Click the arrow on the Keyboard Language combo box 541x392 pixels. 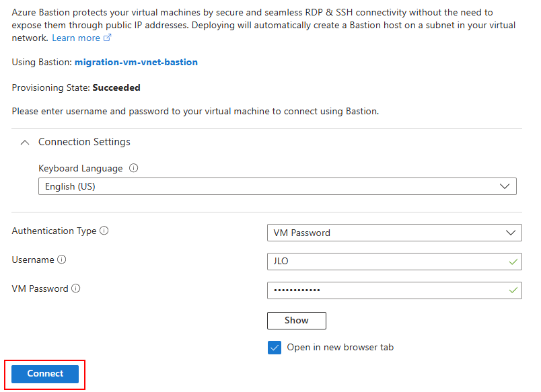pos(505,186)
